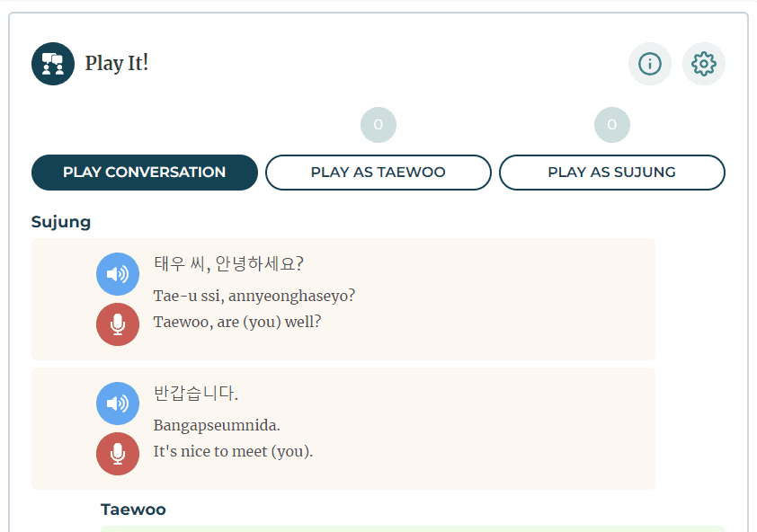Click the score badge above Play as Sujung

pyautogui.click(x=612, y=125)
